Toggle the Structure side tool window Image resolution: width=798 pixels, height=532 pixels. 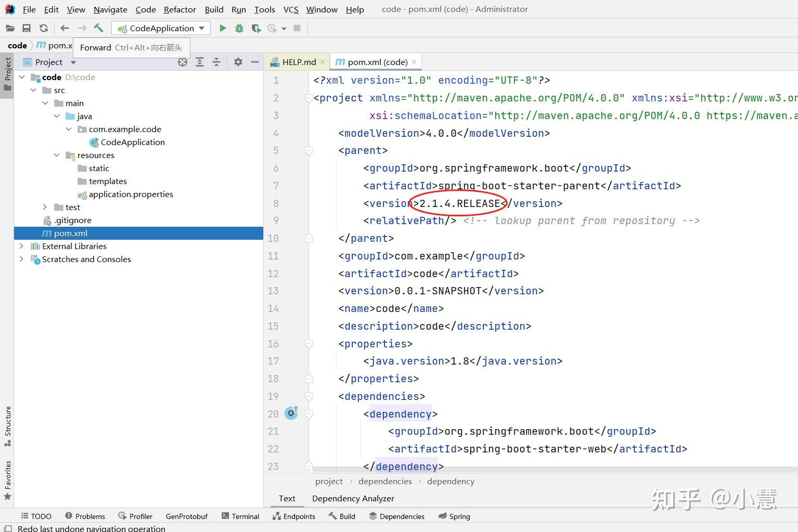point(7,425)
